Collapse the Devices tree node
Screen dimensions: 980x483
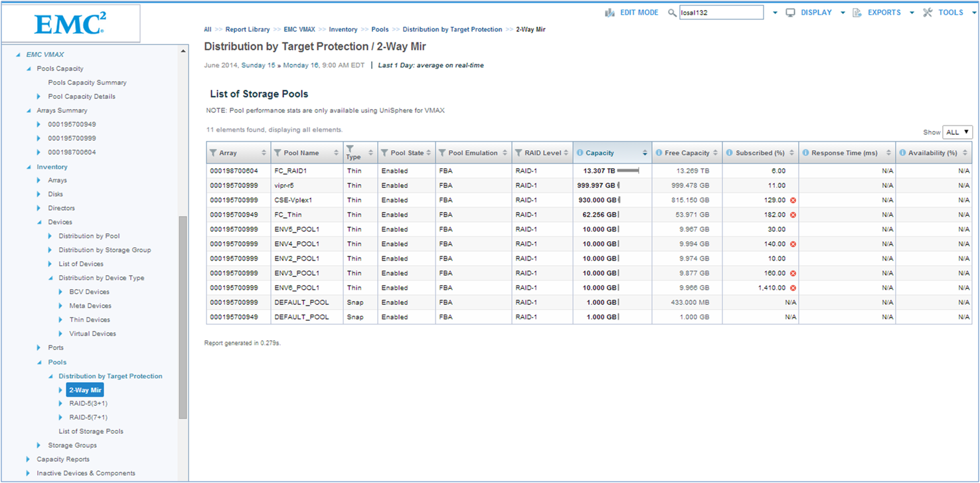point(39,222)
